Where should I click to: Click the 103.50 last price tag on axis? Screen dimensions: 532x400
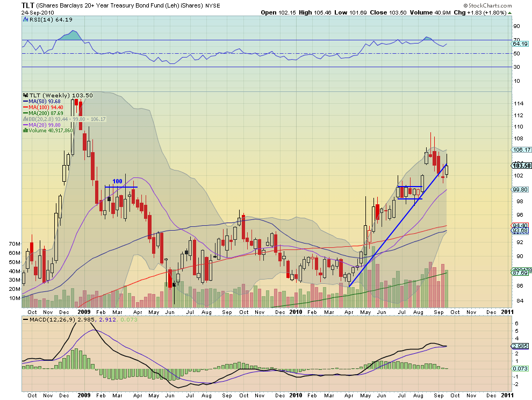click(x=522, y=166)
